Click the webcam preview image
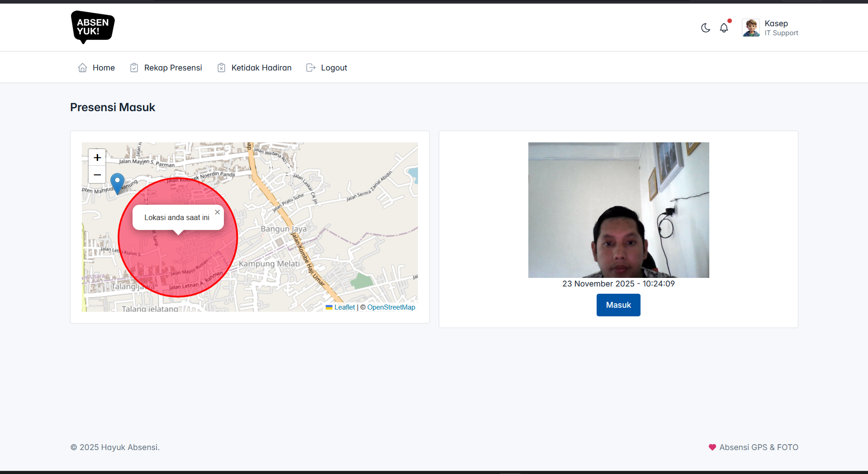Screen dimensions: 868x474 pos(618,210)
